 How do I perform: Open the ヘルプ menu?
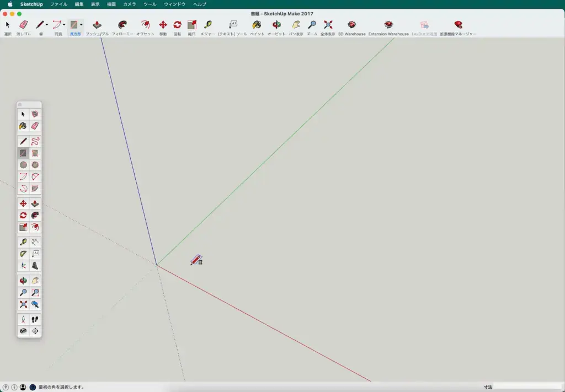click(200, 4)
